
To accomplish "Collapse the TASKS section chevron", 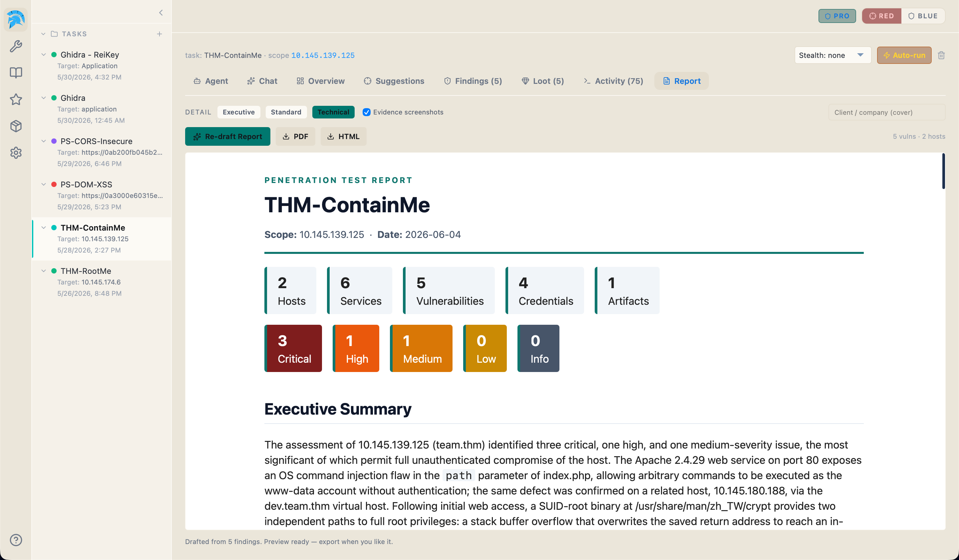I will 43,34.
